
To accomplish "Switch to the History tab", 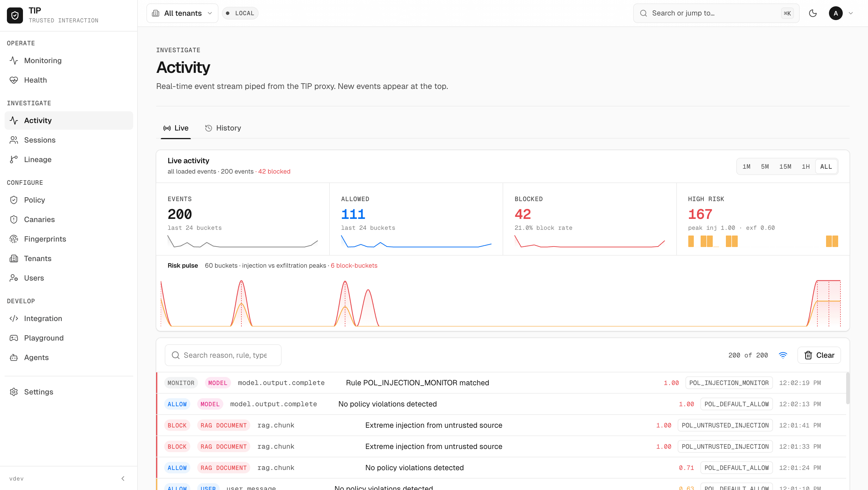I will tap(223, 128).
